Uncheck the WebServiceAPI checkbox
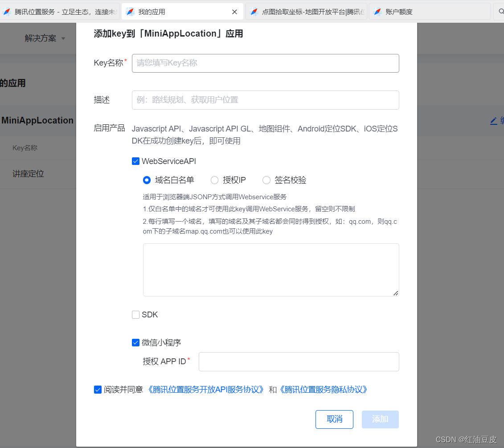The height and width of the screenshot is (448, 504). pos(135,161)
